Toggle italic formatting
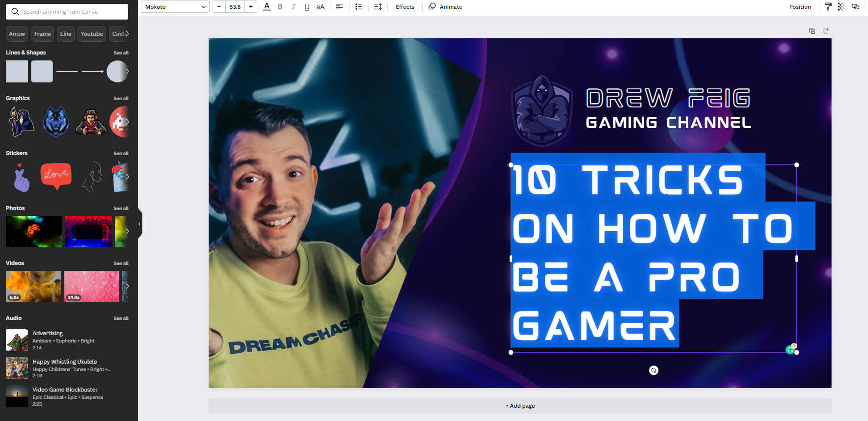This screenshot has height=421, width=868. (x=293, y=7)
